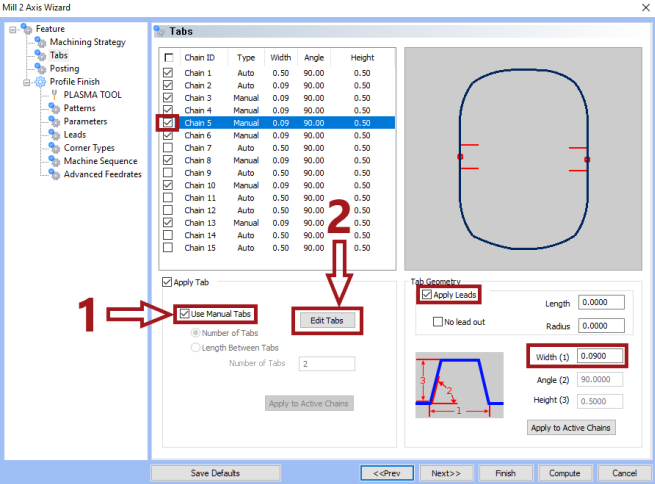Screen dimensions: 655x484
Task: Click the Patterns gear icon
Action: point(54,108)
